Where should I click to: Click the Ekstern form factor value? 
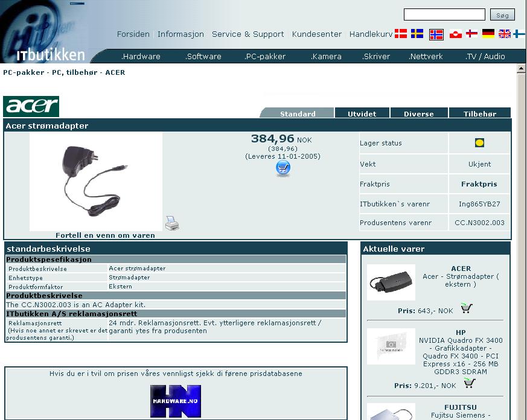[x=120, y=286]
